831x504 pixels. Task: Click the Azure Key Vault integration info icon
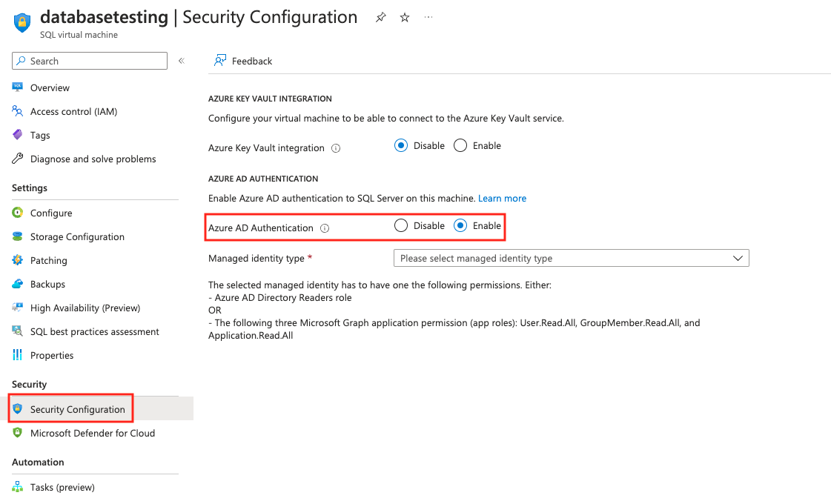click(336, 148)
